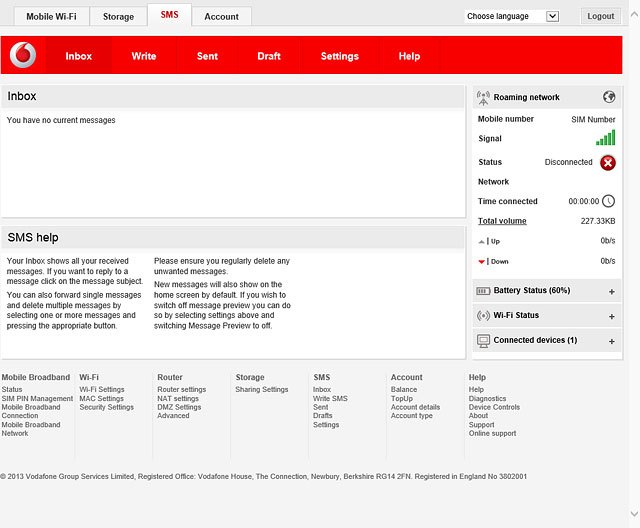The width and height of the screenshot is (640, 528).
Task: Open footer Device Controls link
Action: (494, 407)
